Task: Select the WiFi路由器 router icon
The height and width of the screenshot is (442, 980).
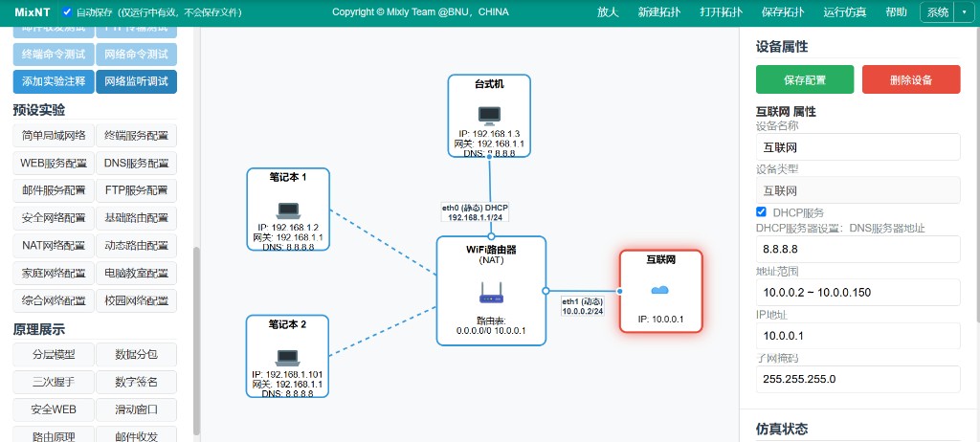Action: [491, 293]
